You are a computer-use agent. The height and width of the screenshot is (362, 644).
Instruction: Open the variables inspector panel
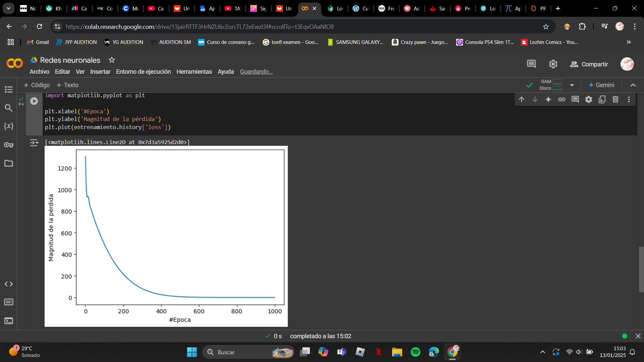[9, 126]
